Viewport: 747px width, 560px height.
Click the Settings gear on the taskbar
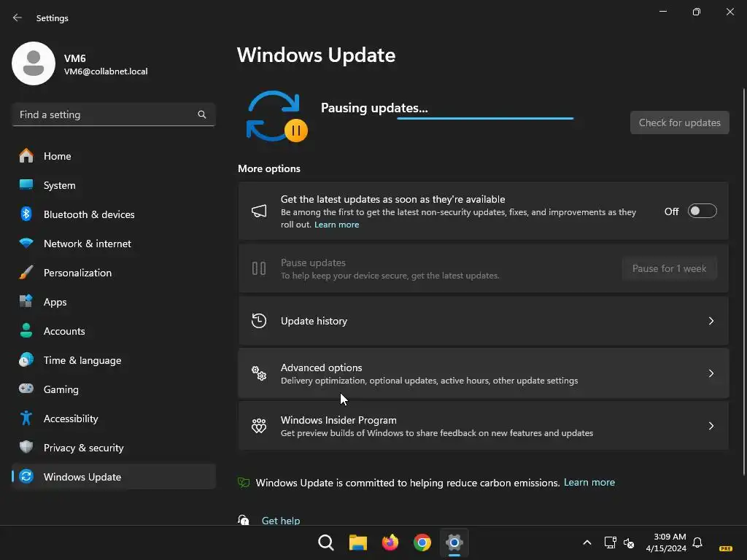[454, 542]
